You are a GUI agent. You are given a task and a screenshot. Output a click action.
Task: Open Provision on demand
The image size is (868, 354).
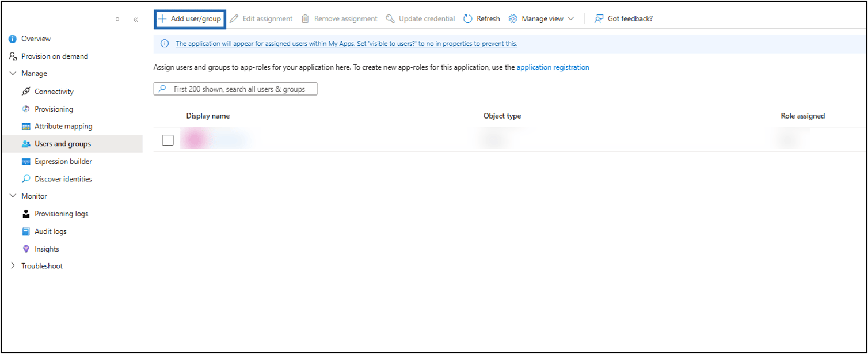55,56
